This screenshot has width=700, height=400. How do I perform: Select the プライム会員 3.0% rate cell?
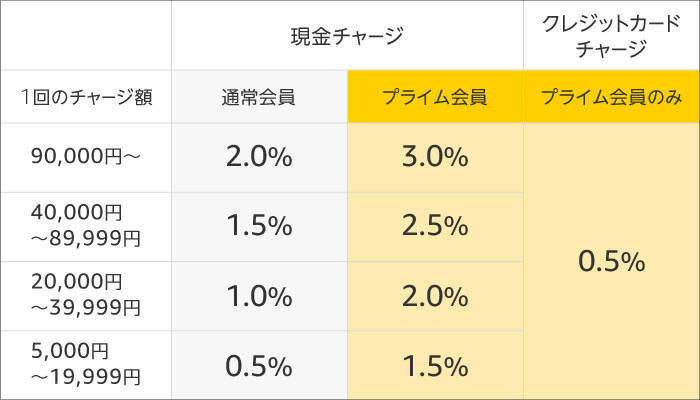(435, 158)
